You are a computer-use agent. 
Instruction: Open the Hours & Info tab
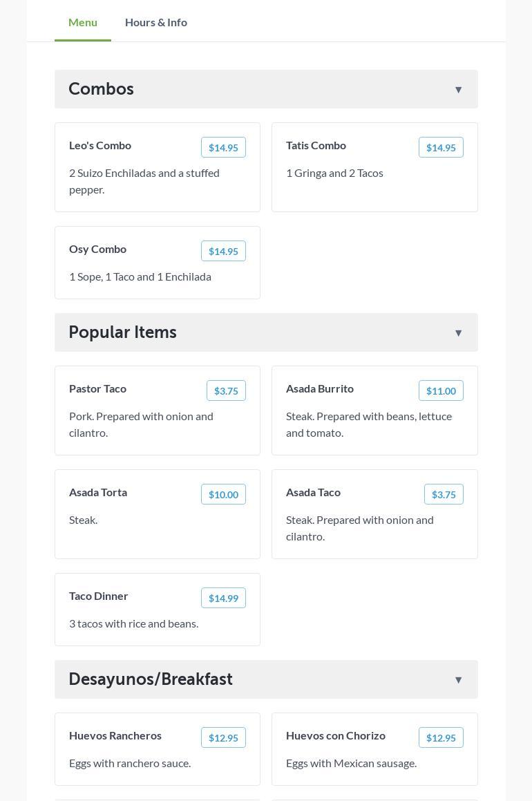pyautogui.click(x=156, y=22)
